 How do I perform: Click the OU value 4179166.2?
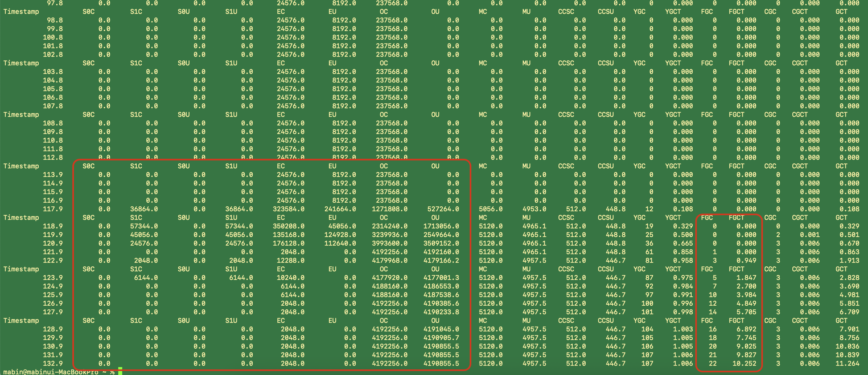coord(441,260)
